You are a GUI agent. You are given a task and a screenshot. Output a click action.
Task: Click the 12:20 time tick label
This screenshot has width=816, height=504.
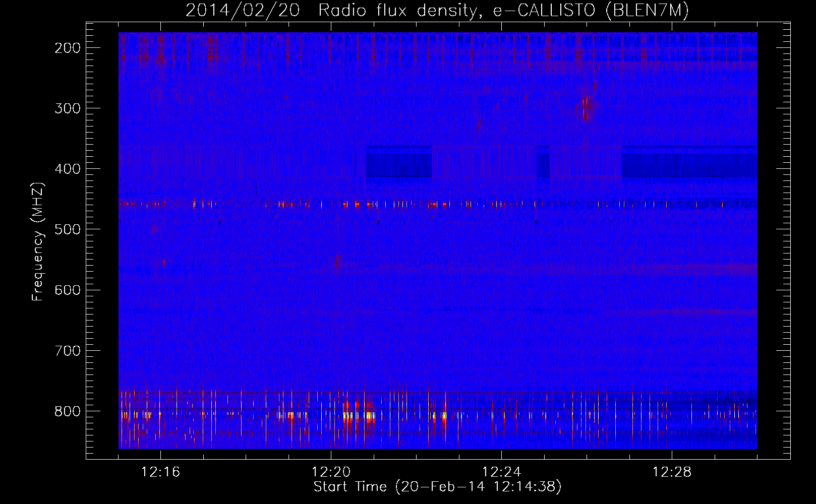coord(331,472)
